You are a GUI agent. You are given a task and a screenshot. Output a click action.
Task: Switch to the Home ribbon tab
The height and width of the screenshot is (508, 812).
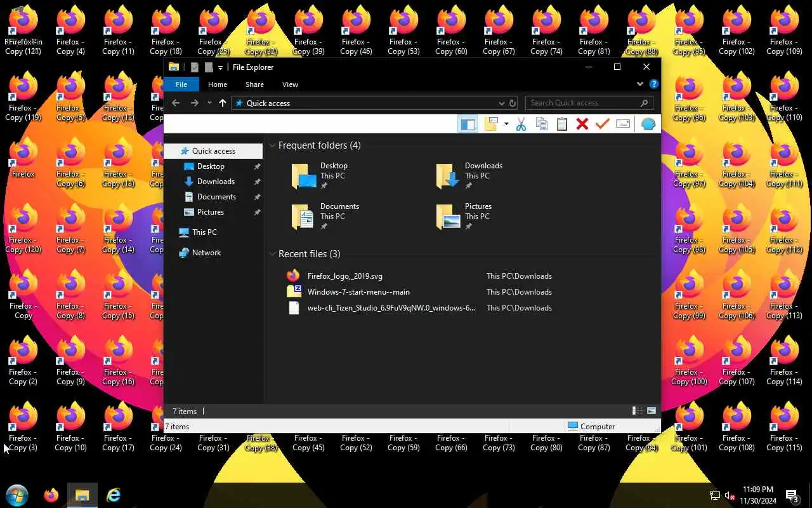(218, 84)
